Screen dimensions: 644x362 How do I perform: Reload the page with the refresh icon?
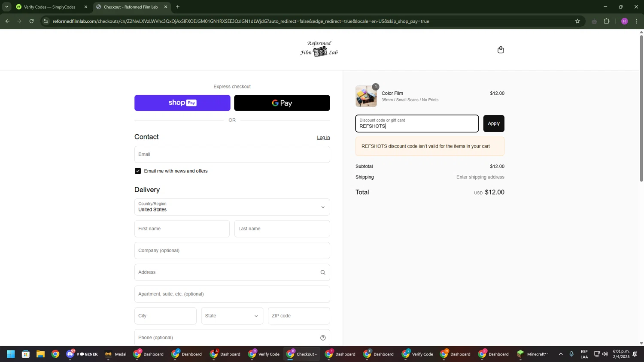[31, 21]
